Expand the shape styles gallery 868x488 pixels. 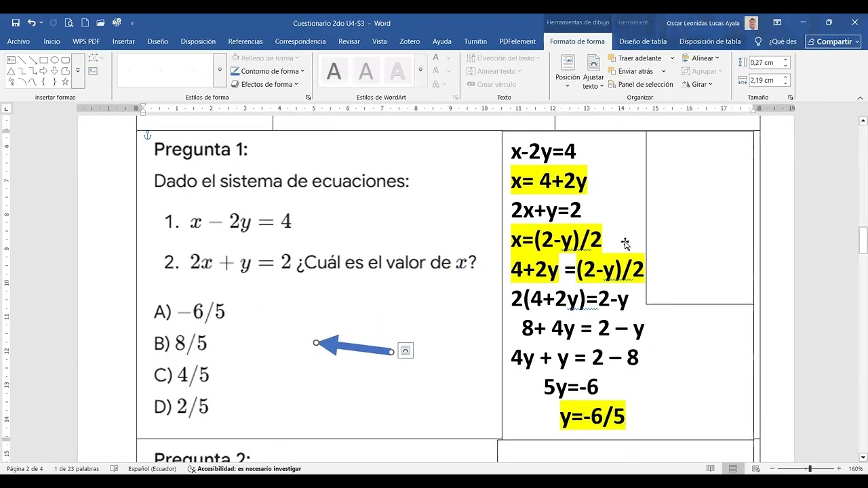(x=220, y=70)
